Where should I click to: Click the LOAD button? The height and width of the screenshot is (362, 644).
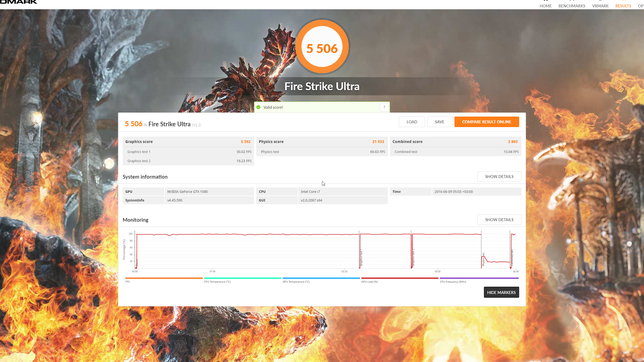[412, 122]
